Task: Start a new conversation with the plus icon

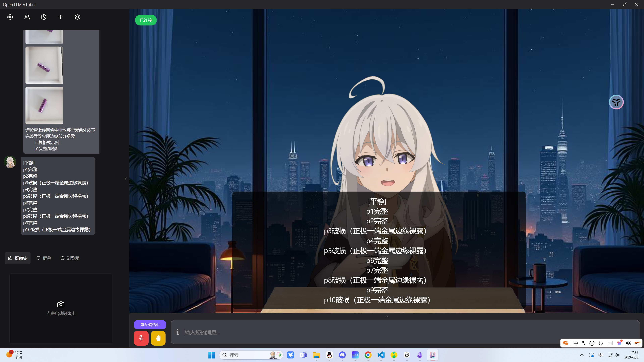Action: click(60, 17)
